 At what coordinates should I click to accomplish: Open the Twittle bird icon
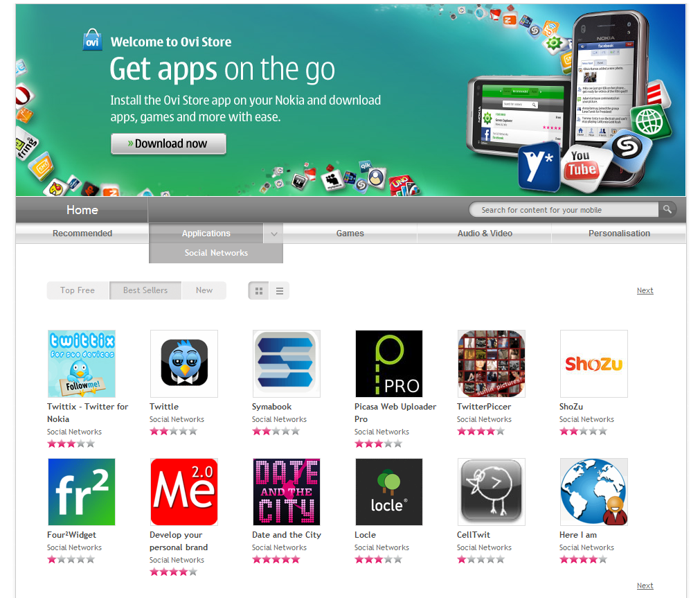click(184, 364)
